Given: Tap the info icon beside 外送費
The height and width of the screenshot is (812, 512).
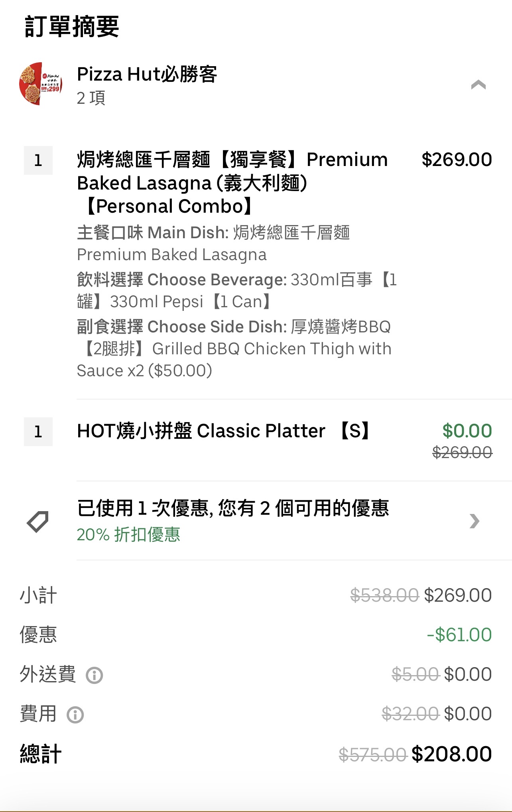Looking at the screenshot, I should [95, 676].
